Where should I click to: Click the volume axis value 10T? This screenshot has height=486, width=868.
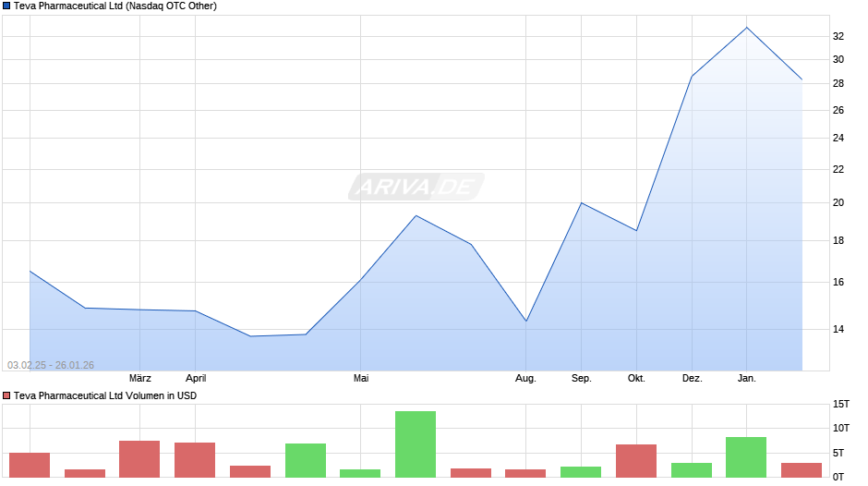841,429
